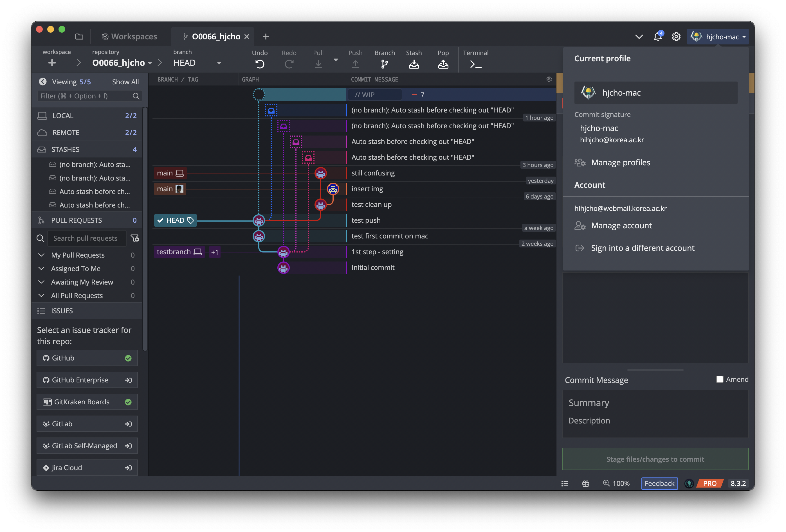Open the notifications bell

(658, 37)
